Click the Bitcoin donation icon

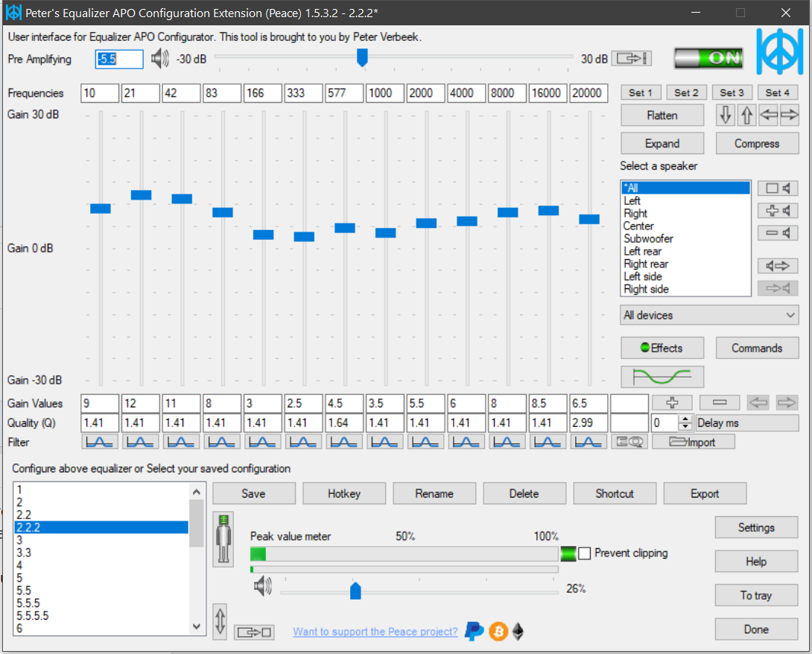(x=498, y=631)
